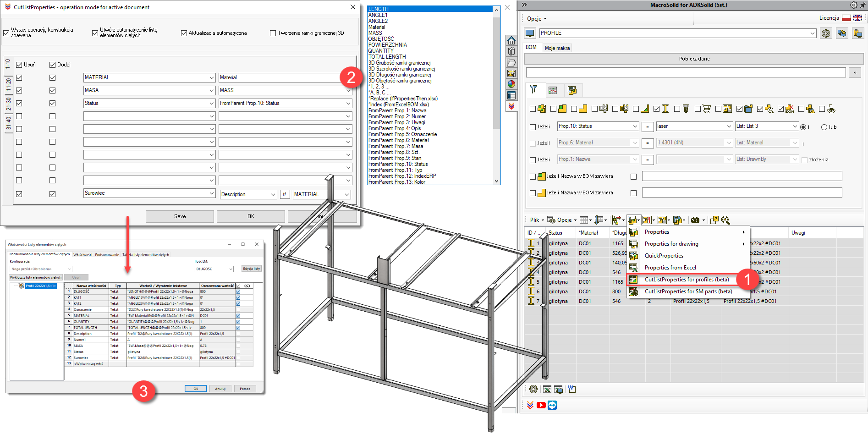Enable the 'Tworzenie ramki granicznej 3D' checkbox
Image resolution: width=868 pixels, height=434 pixels.
[273, 33]
